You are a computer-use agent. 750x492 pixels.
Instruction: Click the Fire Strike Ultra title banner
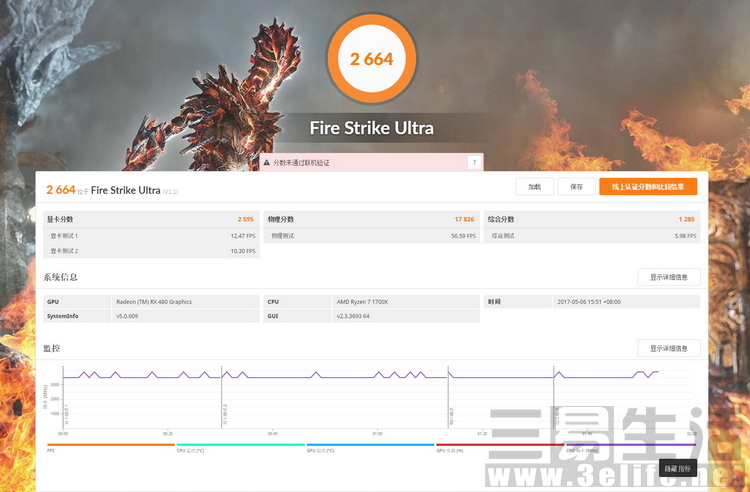tap(372, 128)
